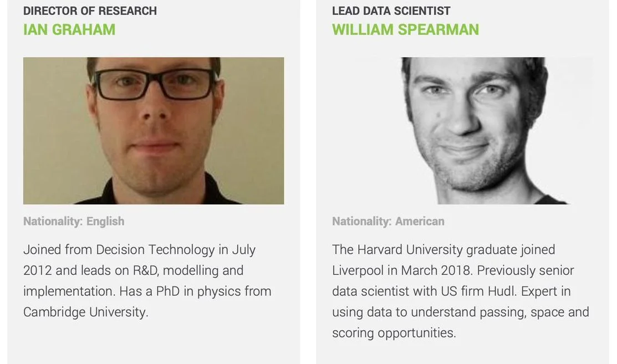This screenshot has height=364, width=617.
Task: Click the Nationality: American label
Action: 388,221
